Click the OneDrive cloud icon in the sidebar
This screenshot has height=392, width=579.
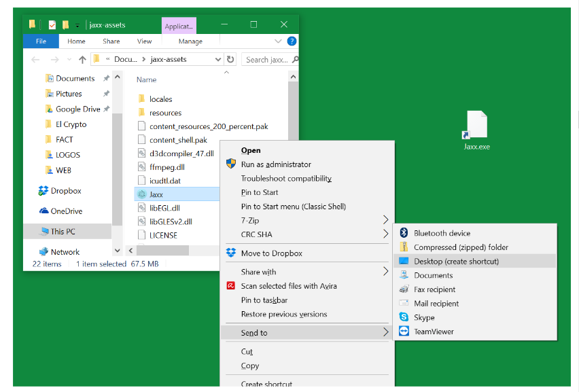pyautogui.click(x=44, y=211)
